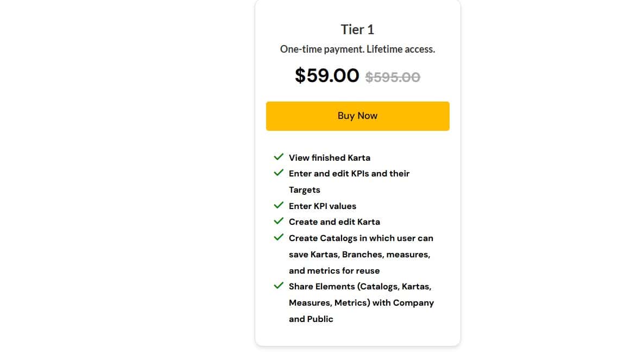
Task: Click the yellow Buy Now banner area
Action: (x=357, y=116)
